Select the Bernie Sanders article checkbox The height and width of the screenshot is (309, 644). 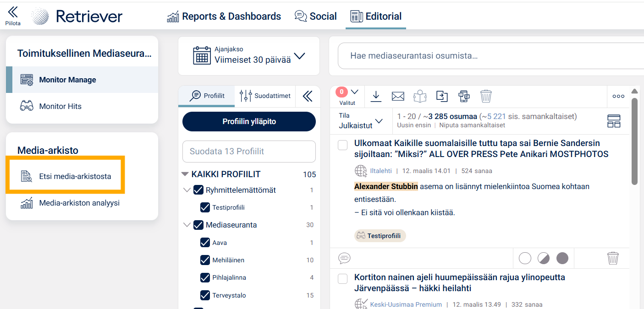point(343,145)
